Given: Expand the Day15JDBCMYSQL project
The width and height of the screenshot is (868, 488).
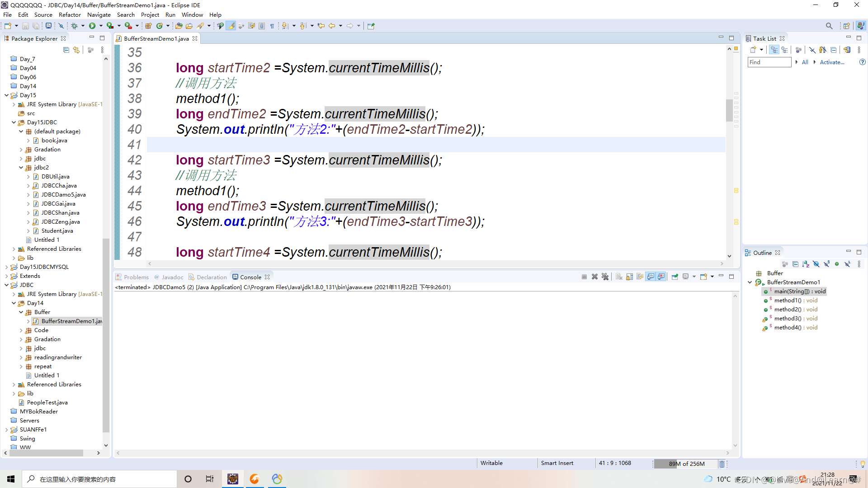Looking at the screenshot, I should [6, 267].
